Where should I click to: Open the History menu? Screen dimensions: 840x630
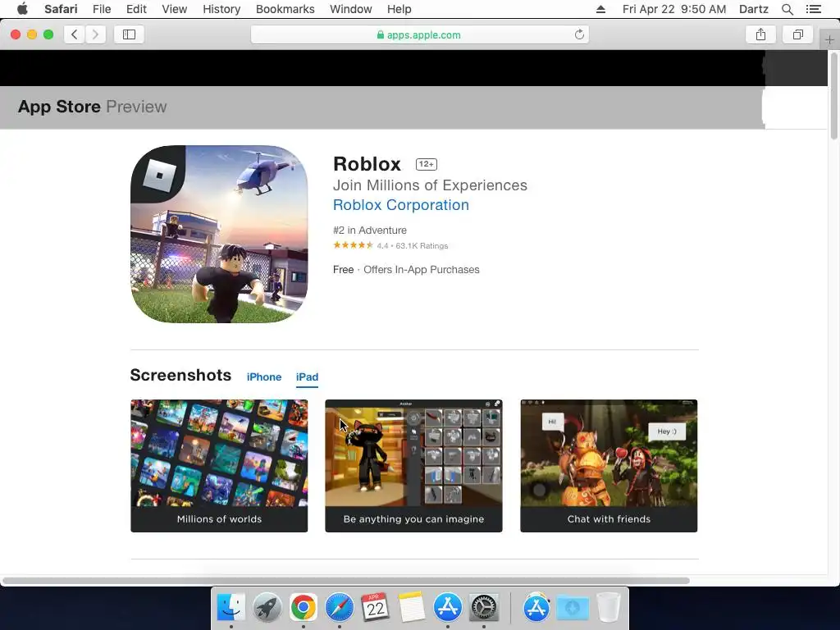tap(221, 9)
